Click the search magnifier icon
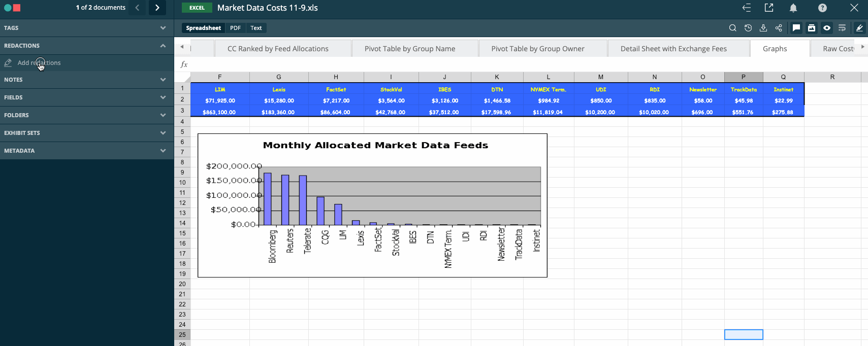 pyautogui.click(x=732, y=28)
